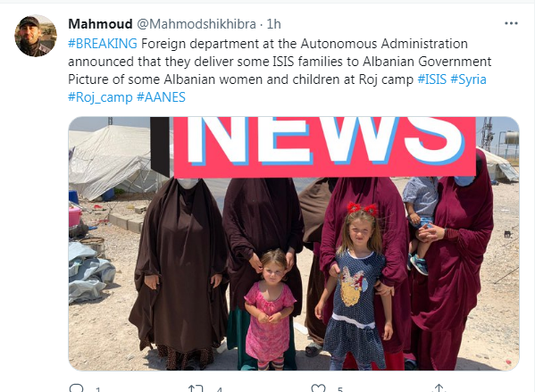Open the @Mahmodshikhibra handle link
Screen dimensions: 535x392
(196, 24)
